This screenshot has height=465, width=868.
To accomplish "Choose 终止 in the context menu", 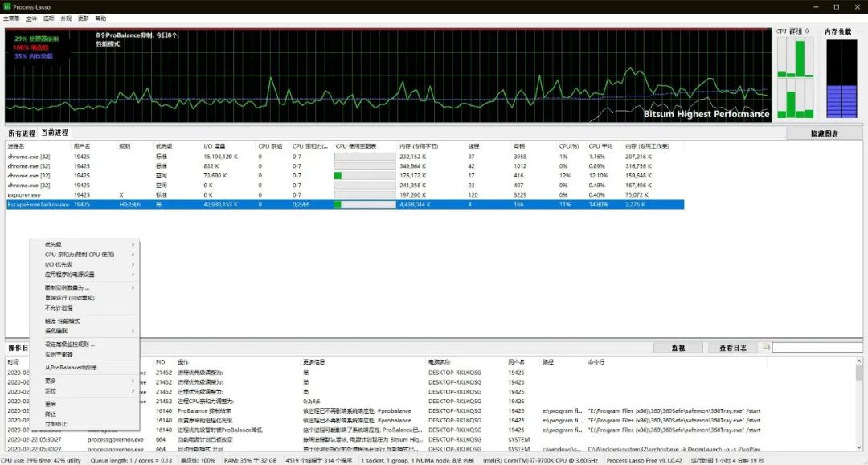I will tap(84, 414).
